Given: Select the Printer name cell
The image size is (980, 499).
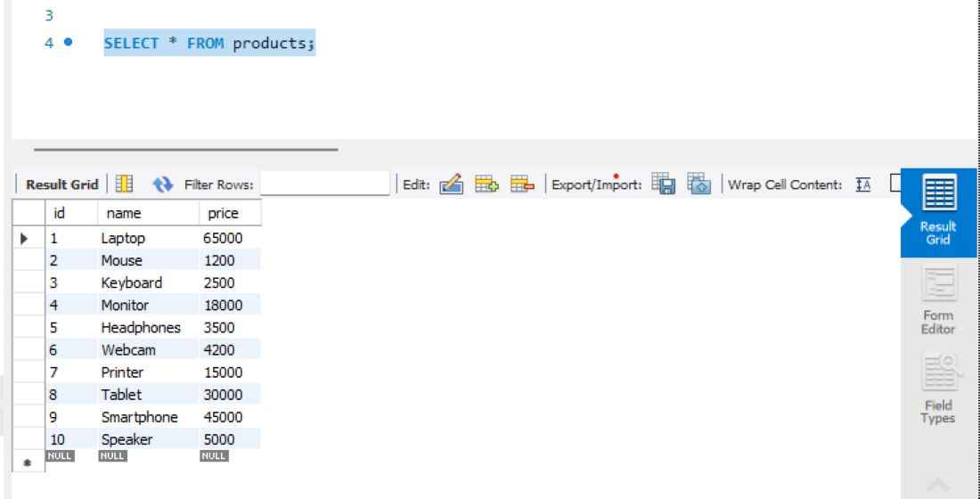Looking at the screenshot, I should (x=148, y=372).
